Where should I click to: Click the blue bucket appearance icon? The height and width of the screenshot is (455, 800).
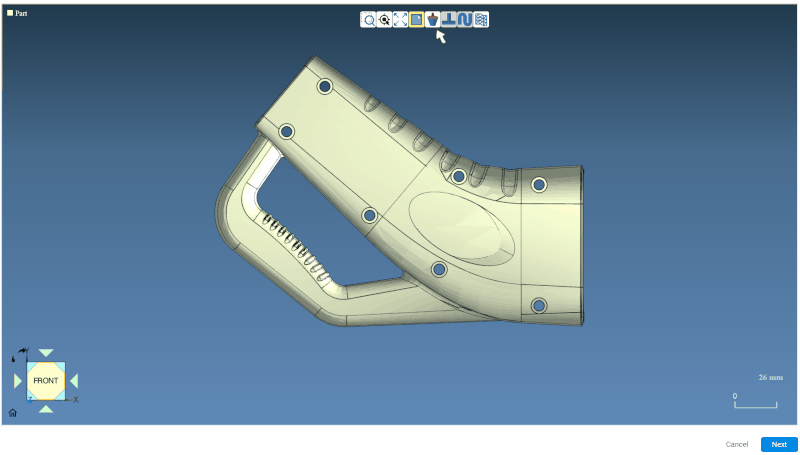point(432,20)
